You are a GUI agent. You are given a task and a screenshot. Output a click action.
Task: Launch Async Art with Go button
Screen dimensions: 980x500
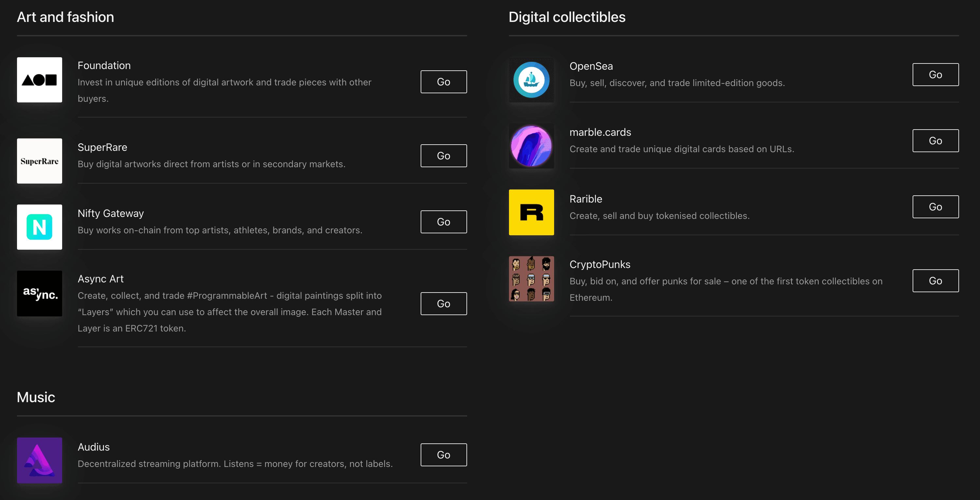tap(443, 304)
